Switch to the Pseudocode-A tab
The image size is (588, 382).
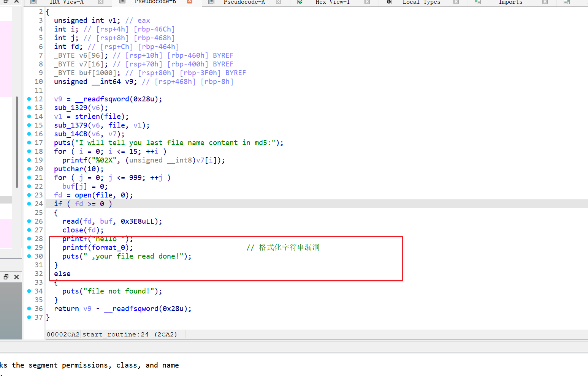click(x=244, y=2)
